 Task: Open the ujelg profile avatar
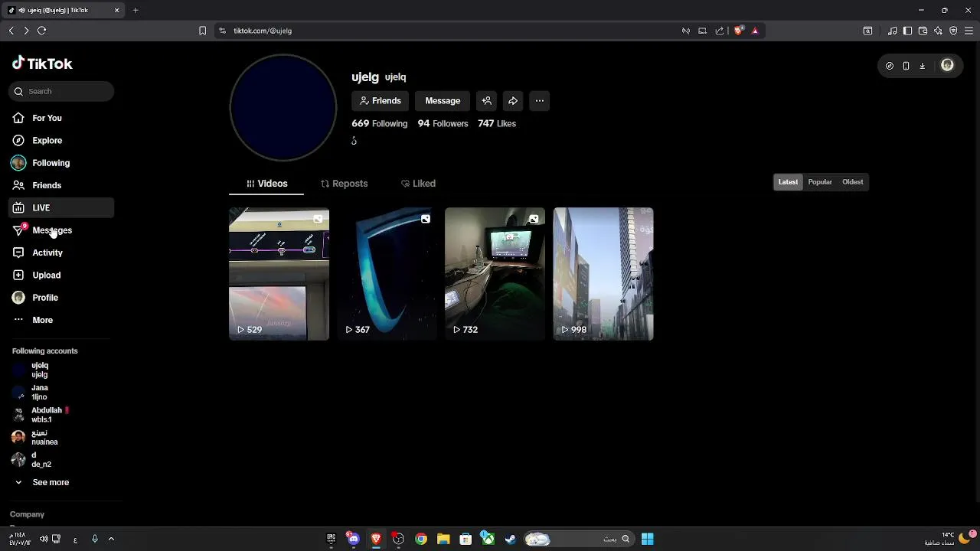pyautogui.click(x=283, y=107)
